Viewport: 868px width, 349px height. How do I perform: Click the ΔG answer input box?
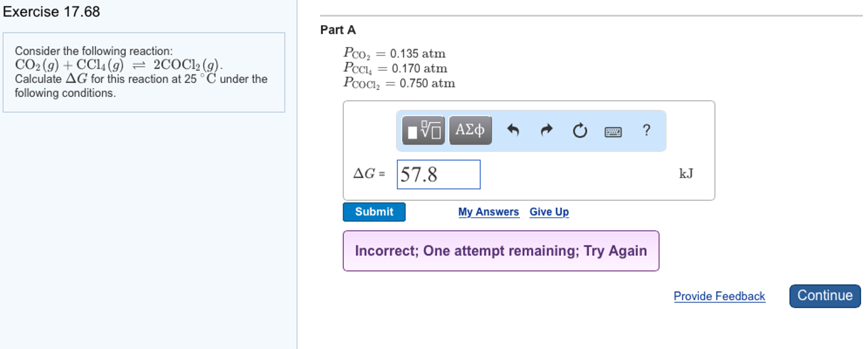point(438,174)
